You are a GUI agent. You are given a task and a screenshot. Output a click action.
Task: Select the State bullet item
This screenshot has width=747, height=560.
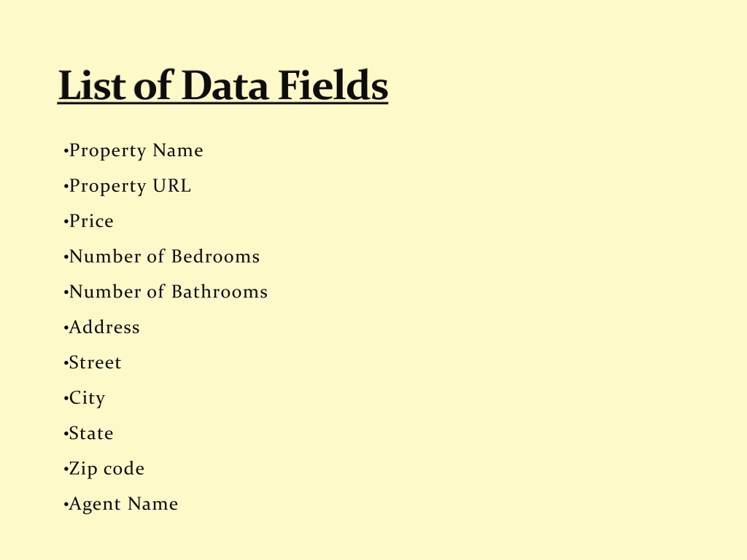tap(88, 433)
